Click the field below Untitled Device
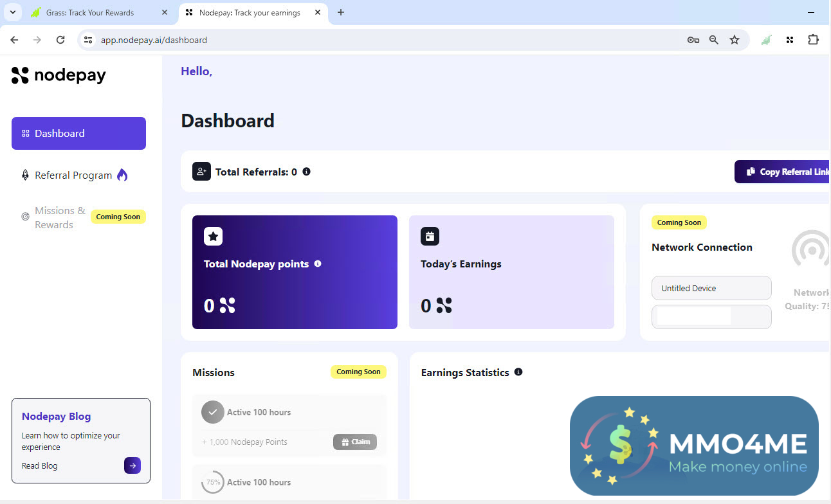 [x=711, y=317]
